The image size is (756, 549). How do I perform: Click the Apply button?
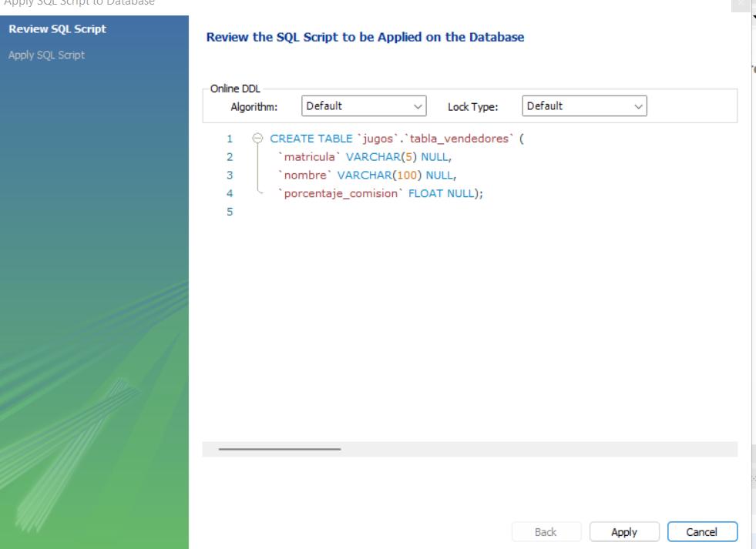tap(624, 531)
